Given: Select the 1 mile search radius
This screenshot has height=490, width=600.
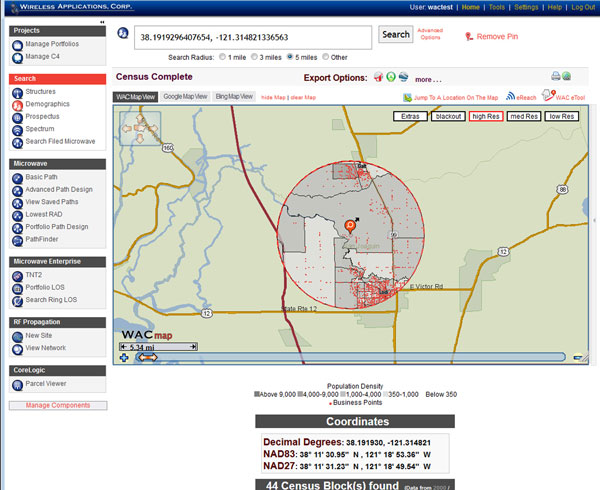Looking at the screenshot, I should pyautogui.click(x=221, y=57).
